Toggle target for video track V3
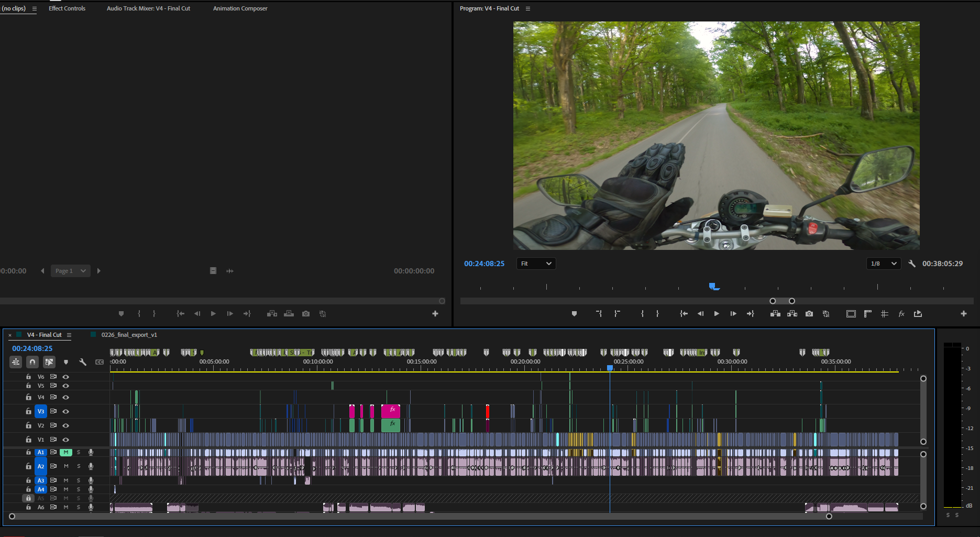 click(x=41, y=411)
